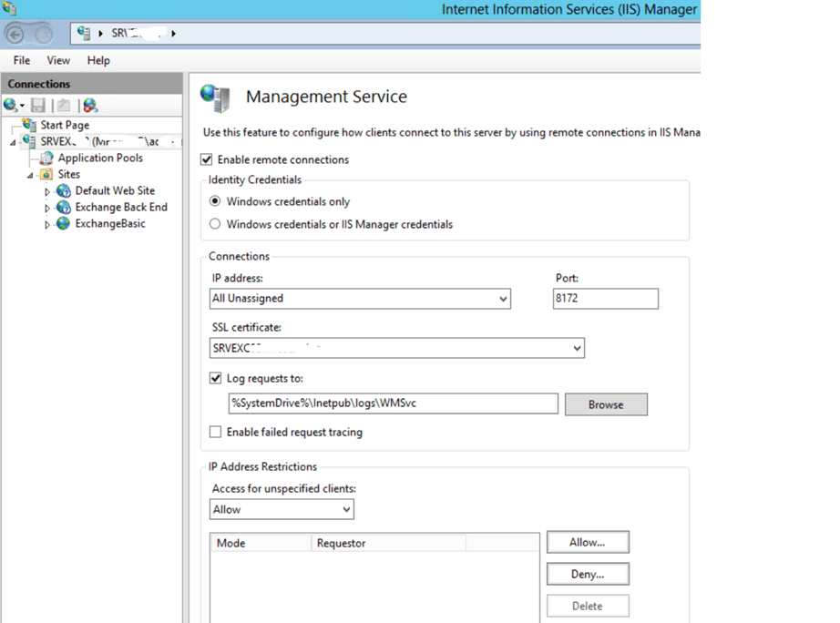Uncheck Enable remote connections checkbox
This screenshot has width=840, height=623.
click(x=207, y=159)
